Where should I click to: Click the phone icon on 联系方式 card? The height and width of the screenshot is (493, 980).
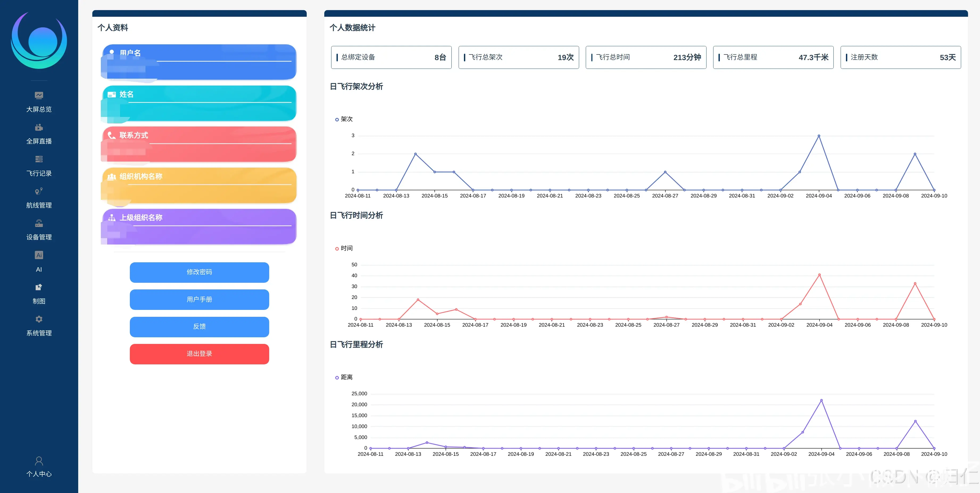(112, 135)
